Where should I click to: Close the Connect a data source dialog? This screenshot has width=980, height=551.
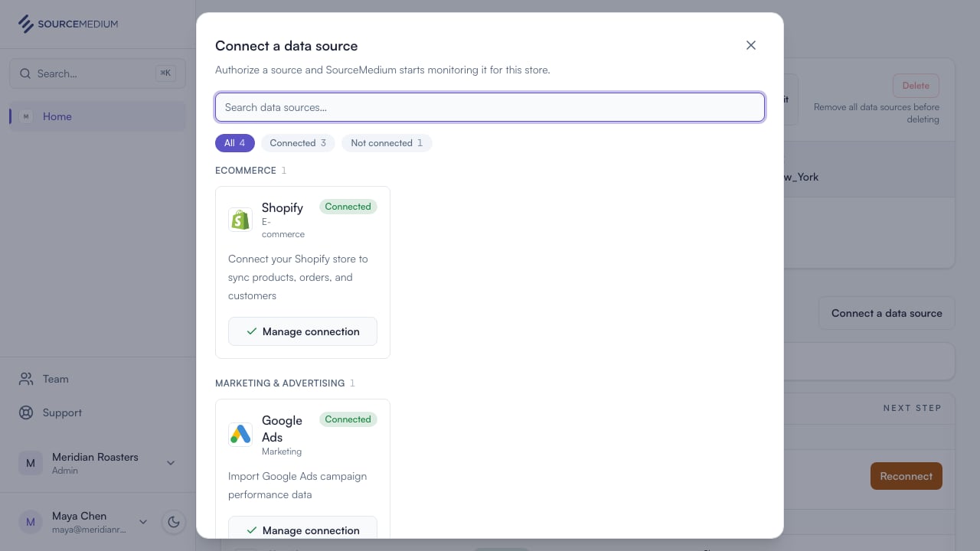tap(751, 45)
